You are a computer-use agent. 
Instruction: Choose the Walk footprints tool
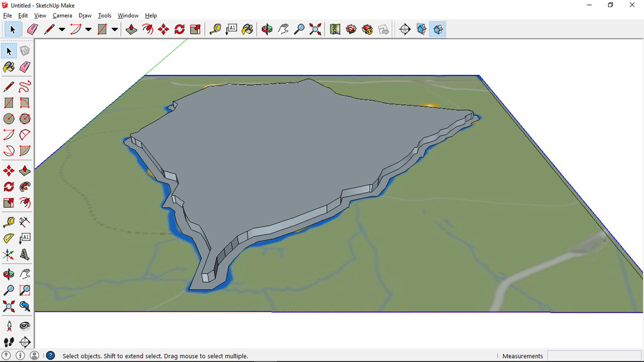click(x=9, y=342)
